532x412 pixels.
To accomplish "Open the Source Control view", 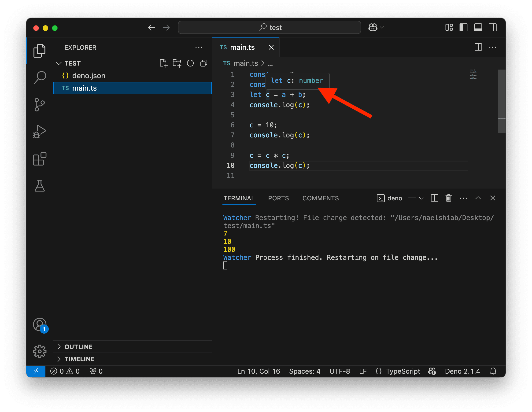I will coord(40,105).
